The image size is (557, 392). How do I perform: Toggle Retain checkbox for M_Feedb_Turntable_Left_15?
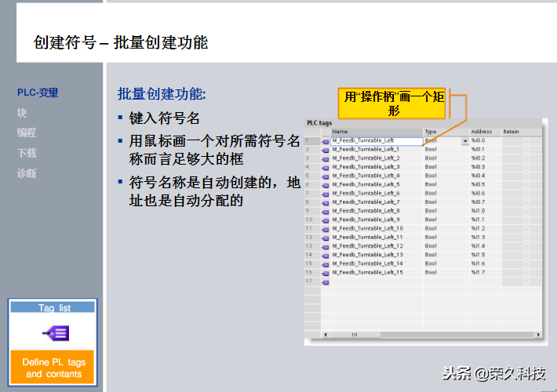[x=526, y=273]
